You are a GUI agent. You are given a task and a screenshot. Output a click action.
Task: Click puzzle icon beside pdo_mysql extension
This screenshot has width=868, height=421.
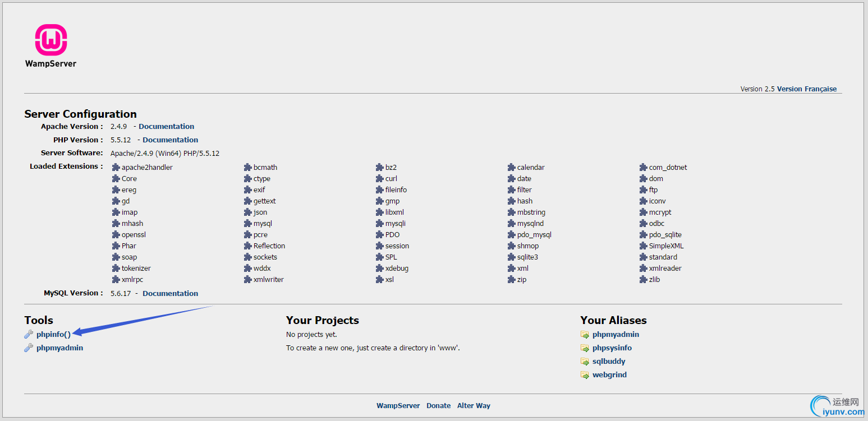click(x=512, y=235)
